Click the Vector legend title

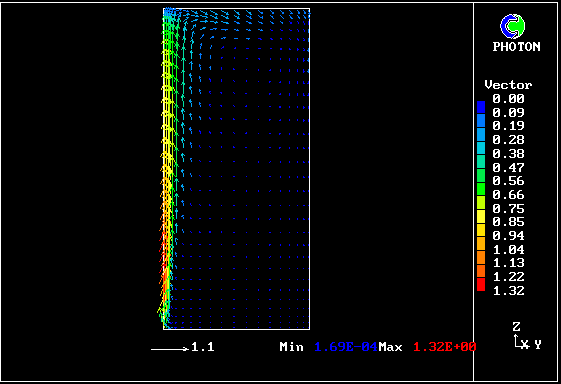[508, 85]
